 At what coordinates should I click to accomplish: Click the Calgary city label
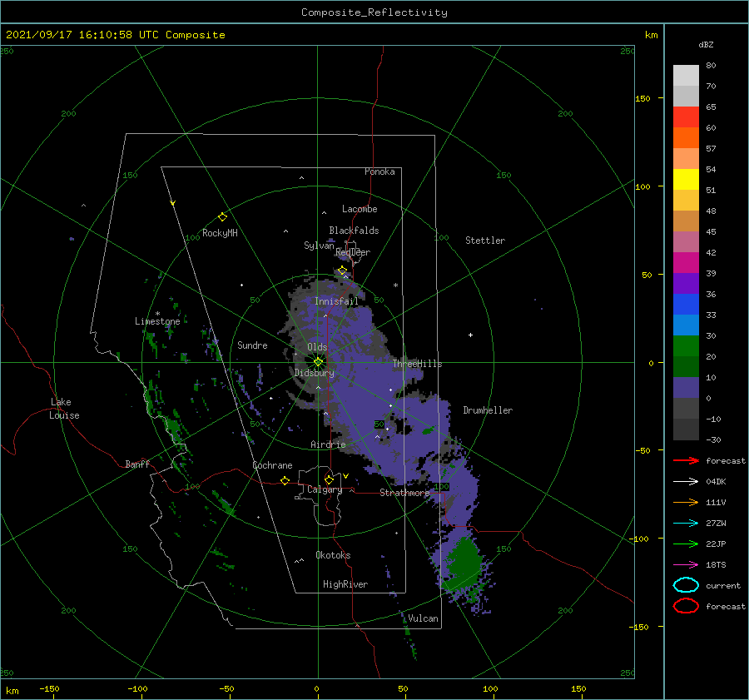point(325,489)
